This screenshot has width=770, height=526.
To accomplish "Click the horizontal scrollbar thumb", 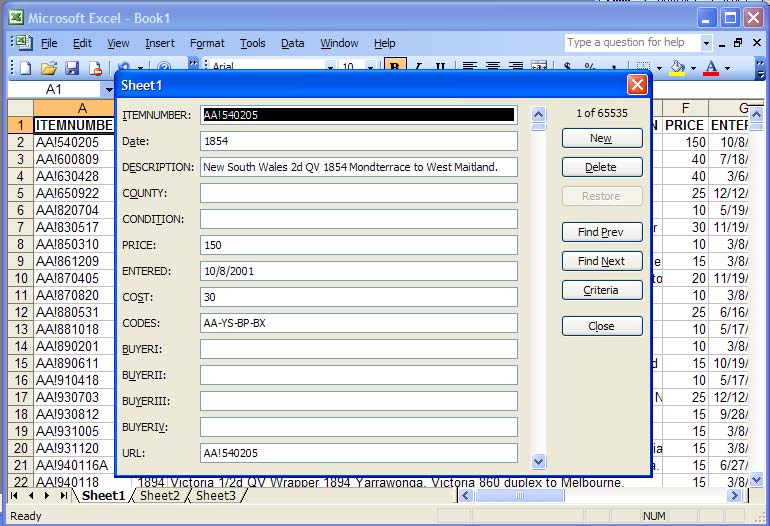I will [519, 495].
